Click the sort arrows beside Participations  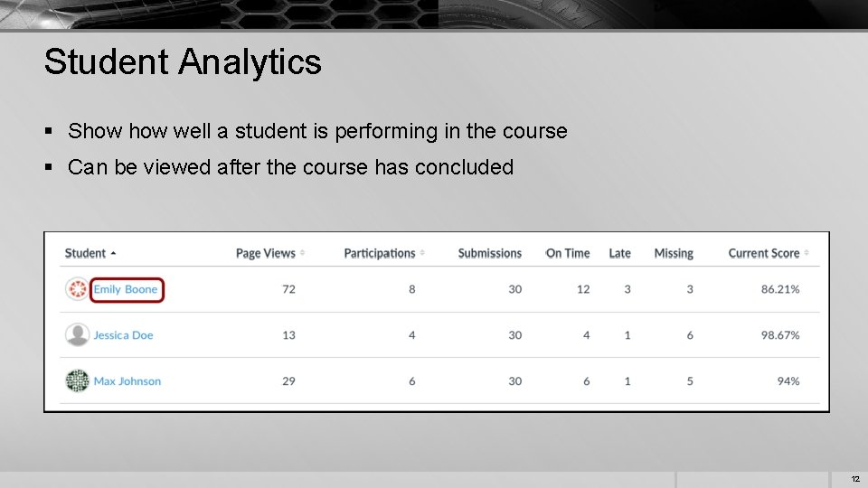(x=422, y=254)
